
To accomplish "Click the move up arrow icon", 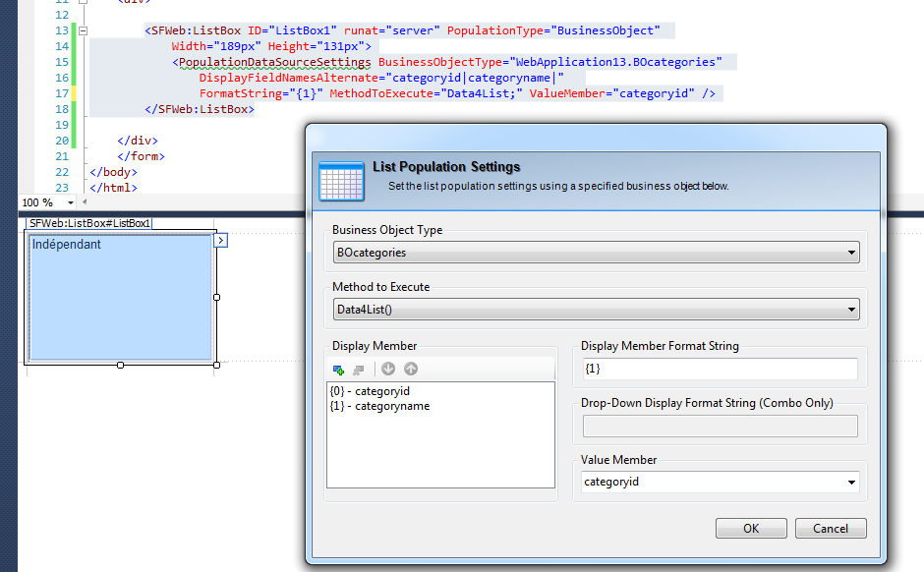I will tap(411, 370).
